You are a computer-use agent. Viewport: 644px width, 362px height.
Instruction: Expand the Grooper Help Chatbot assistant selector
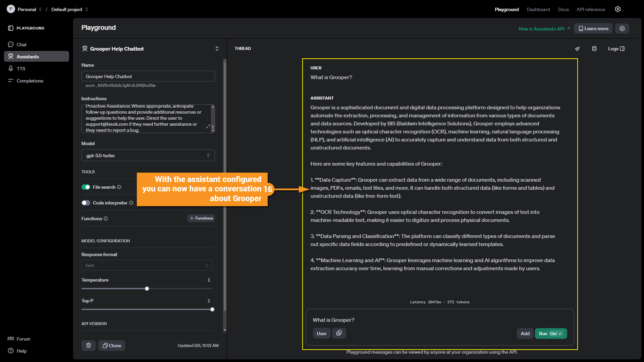click(x=217, y=49)
